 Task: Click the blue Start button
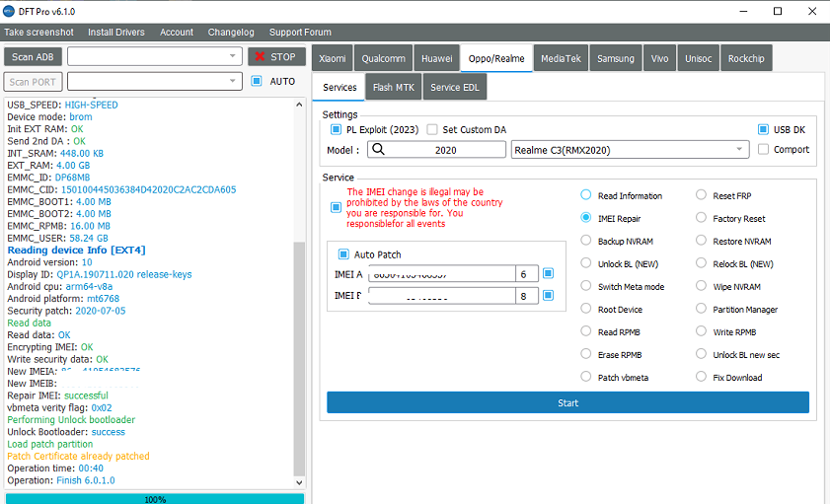pyautogui.click(x=567, y=402)
